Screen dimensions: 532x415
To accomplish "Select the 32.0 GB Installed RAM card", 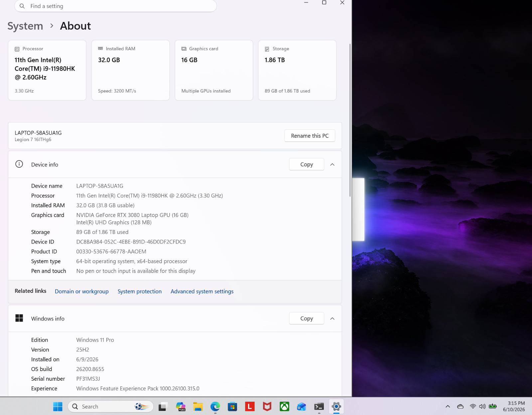I will coord(131,70).
